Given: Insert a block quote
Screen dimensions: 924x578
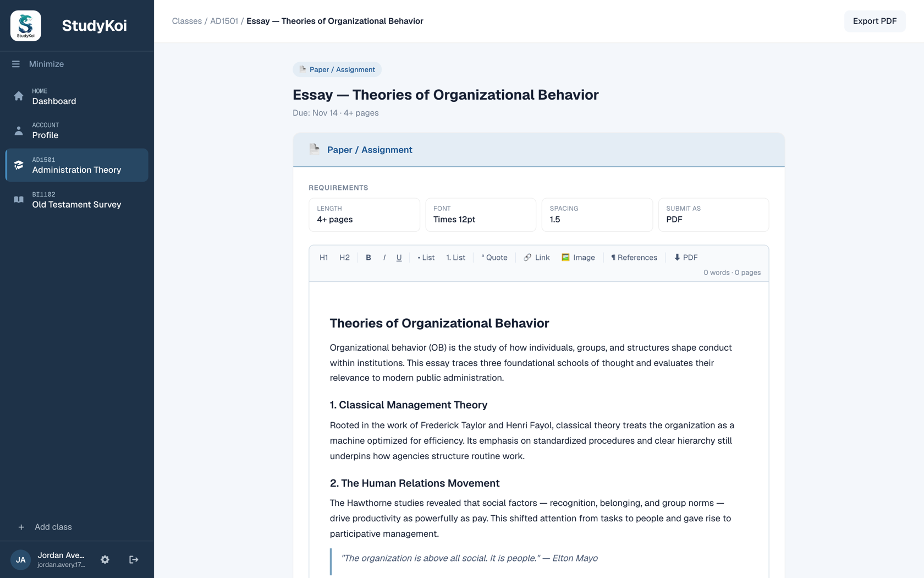Looking at the screenshot, I should (x=494, y=258).
